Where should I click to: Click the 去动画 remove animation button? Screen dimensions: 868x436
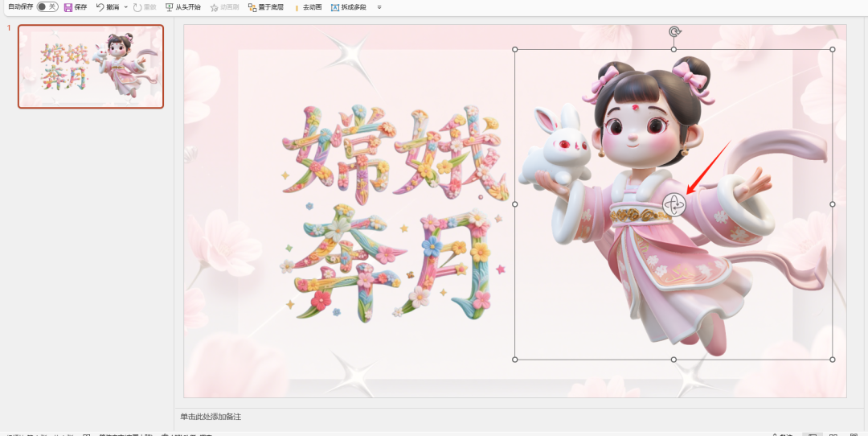pos(308,7)
